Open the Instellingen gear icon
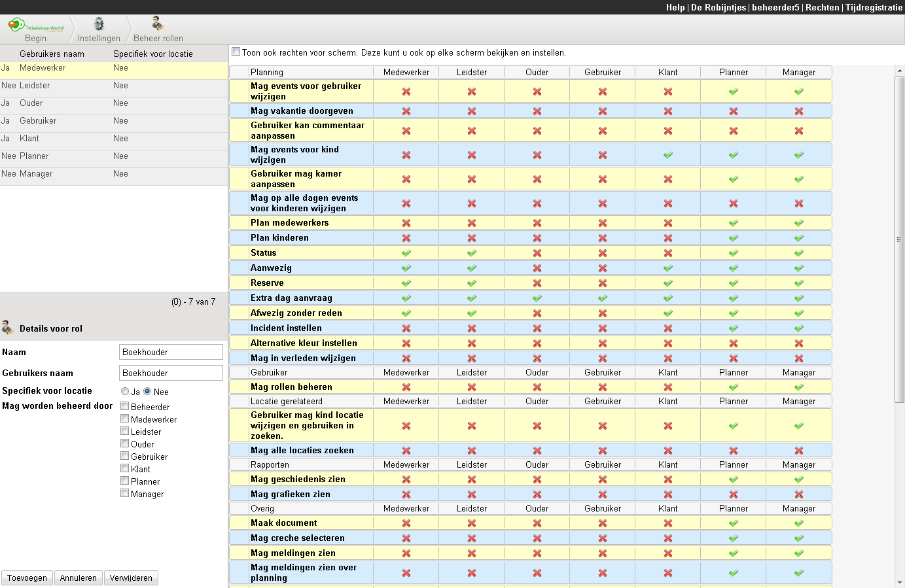 (99, 24)
